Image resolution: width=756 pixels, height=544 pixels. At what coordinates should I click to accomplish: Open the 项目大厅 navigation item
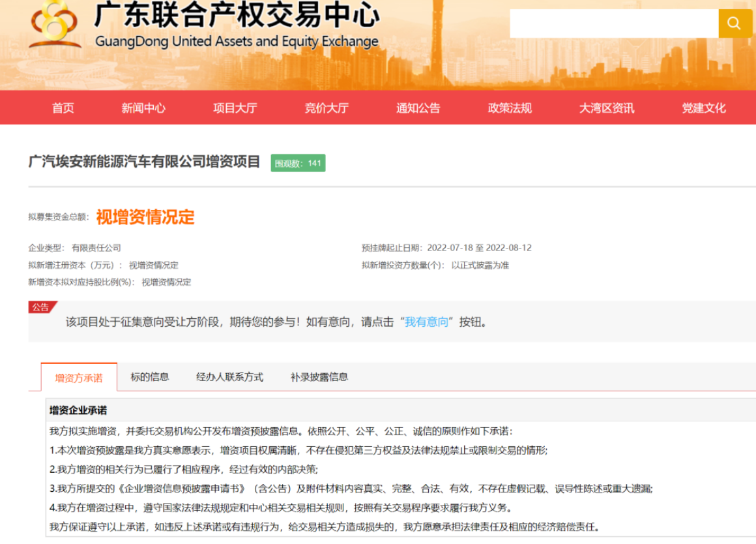pyautogui.click(x=235, y=108)
